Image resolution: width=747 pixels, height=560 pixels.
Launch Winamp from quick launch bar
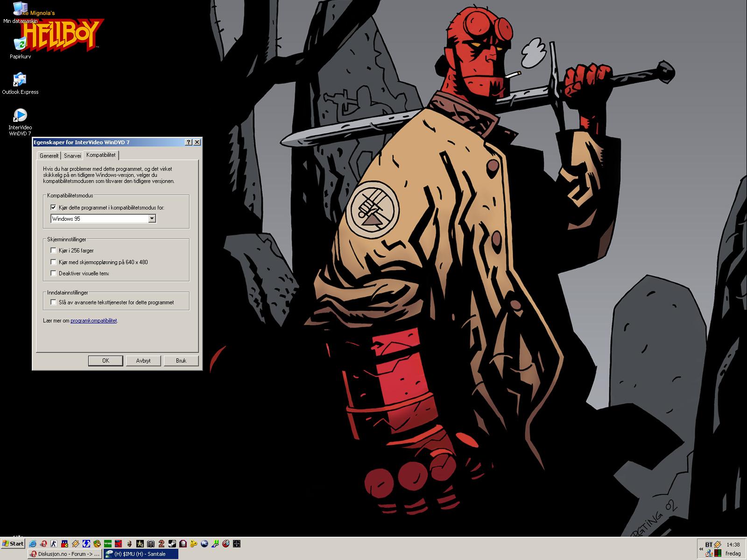(76, 544)
